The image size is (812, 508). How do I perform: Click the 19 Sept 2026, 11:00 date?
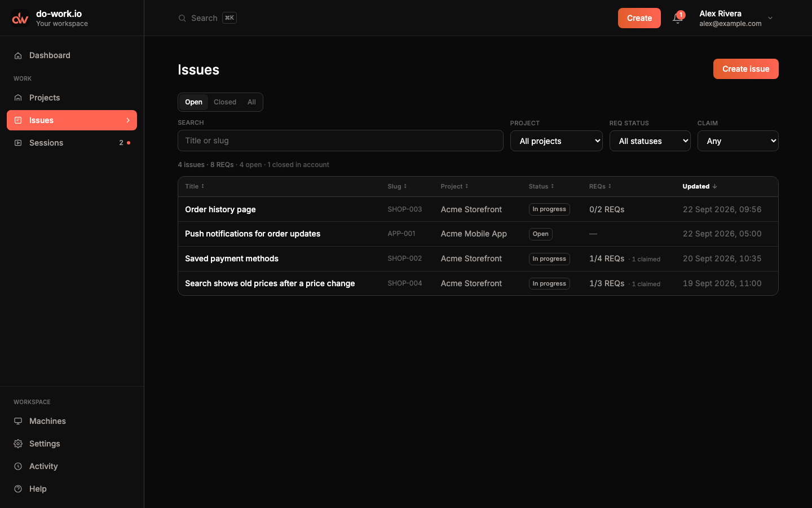pyautogui.click(x=722, y=283)
